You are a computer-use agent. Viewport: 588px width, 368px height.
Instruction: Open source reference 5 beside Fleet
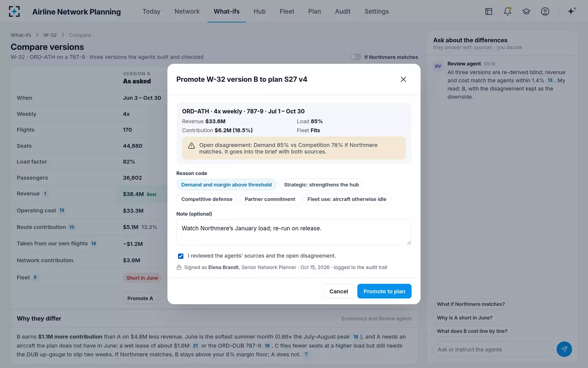pyautogui.click(x=35, y=278)
